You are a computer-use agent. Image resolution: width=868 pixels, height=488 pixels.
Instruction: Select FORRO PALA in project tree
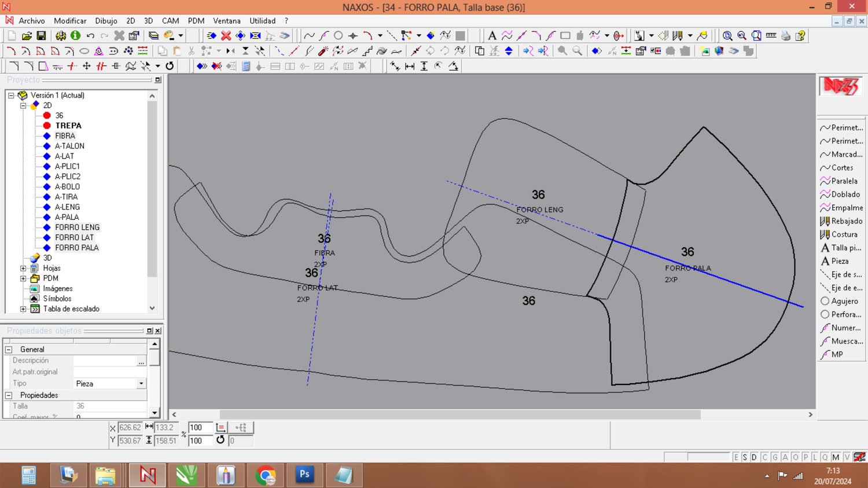pos(77,248)
